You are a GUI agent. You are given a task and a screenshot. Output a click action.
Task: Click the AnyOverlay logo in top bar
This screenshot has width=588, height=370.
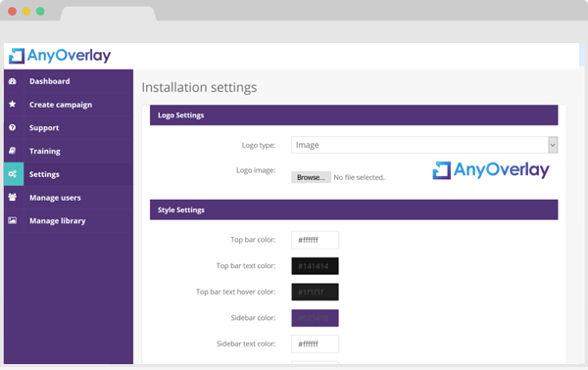pyautogui.click(x=60, y=56)
